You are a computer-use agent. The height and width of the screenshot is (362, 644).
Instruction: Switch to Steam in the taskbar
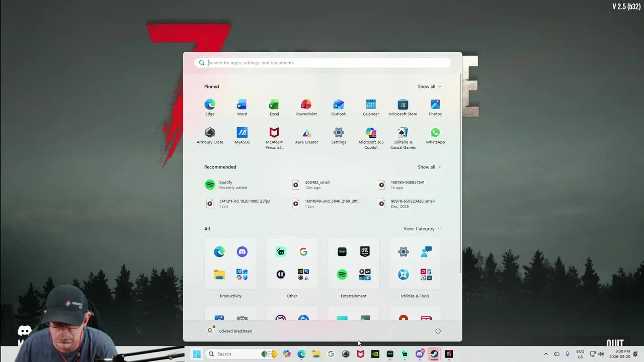434,354
